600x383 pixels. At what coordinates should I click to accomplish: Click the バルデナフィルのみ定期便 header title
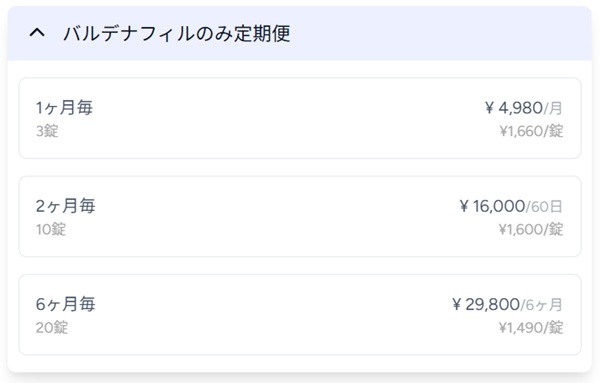click(x=177, y=34)
